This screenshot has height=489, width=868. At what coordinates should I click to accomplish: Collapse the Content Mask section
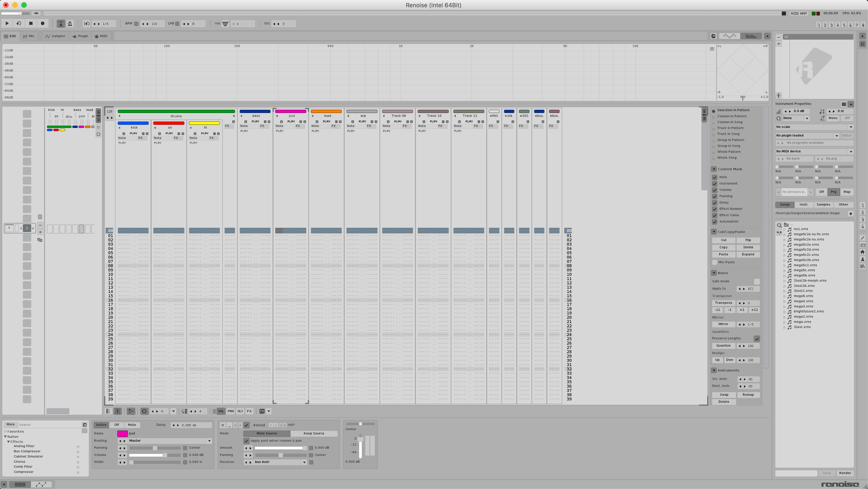point(714,169)
